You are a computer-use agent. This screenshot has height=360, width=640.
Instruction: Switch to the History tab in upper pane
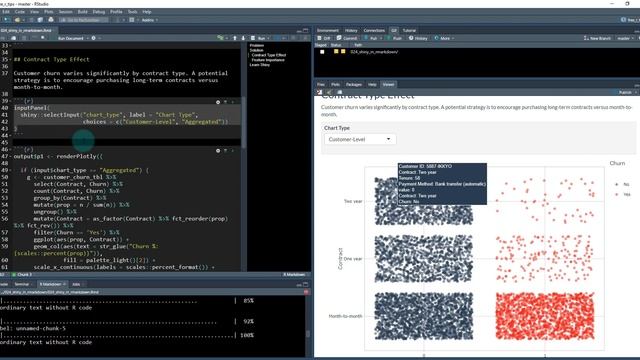351,30
